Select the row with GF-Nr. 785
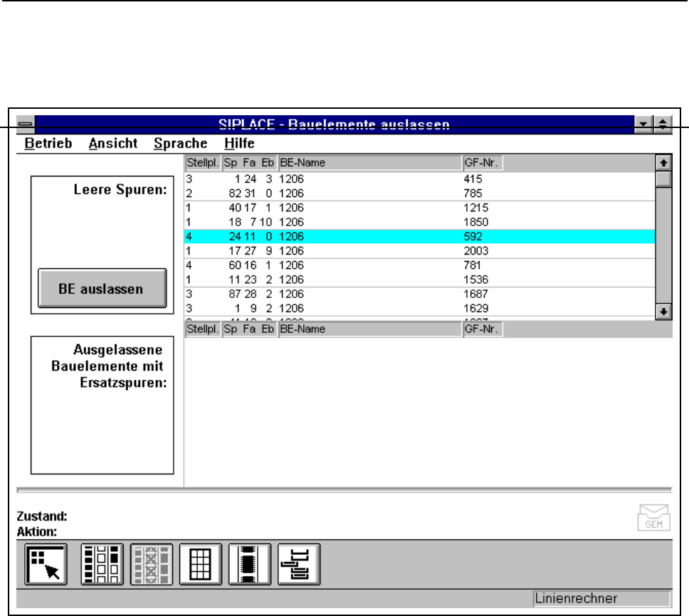Image resolution: width=689 pixels, height=616 pixels. (420, 193)
